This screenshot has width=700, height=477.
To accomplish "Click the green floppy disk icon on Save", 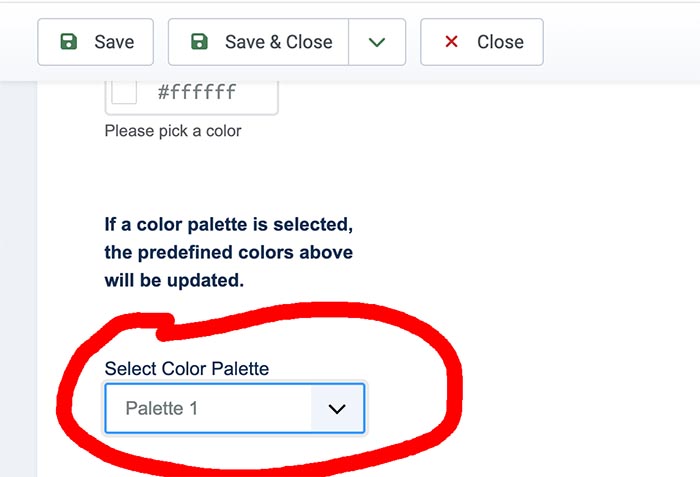I will point(69,42).
